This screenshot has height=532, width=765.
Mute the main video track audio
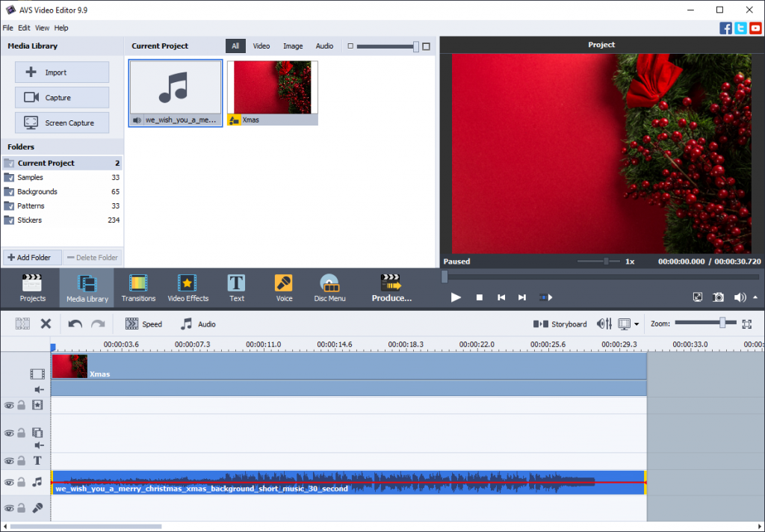39,389
